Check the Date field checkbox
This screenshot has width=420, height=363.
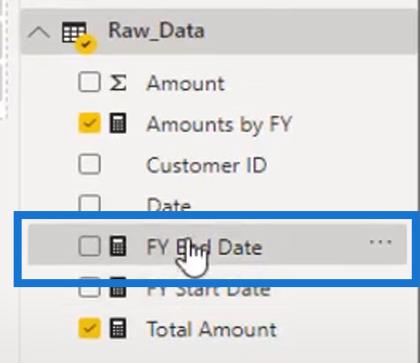pos(89,203)
